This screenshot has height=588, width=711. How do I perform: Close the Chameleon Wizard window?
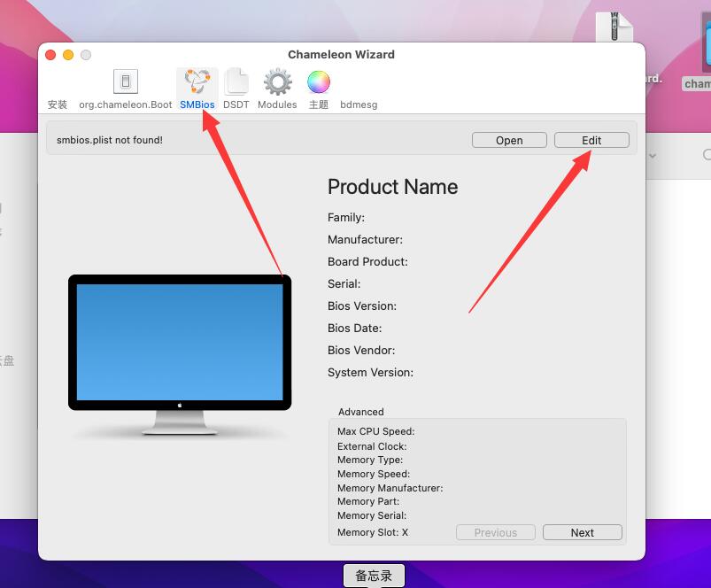point(50,55)
